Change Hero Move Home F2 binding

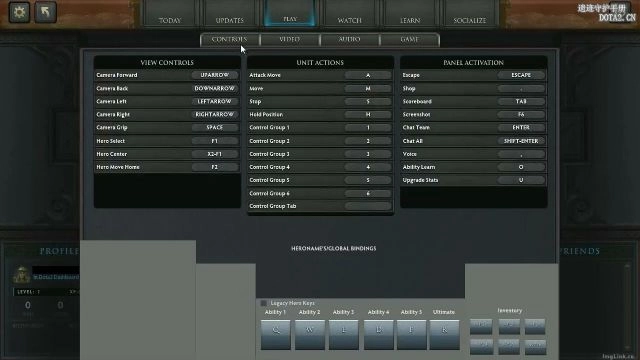(215, 167)
